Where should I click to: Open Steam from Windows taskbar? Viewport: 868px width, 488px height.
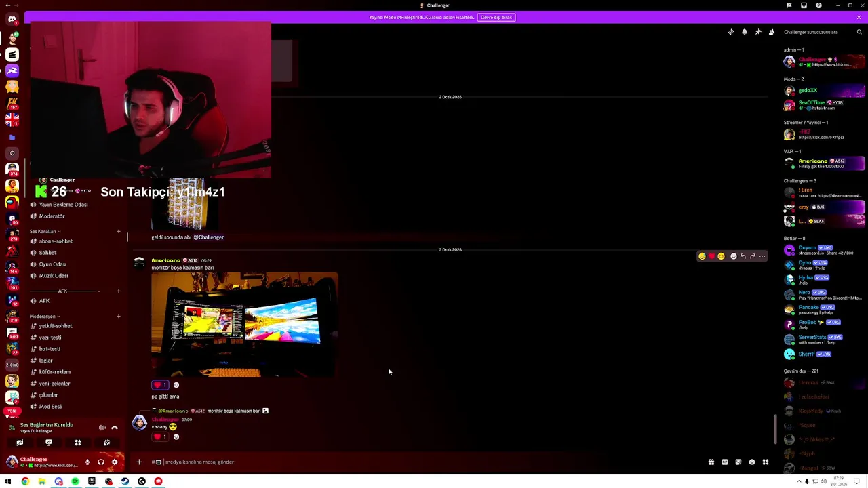125,481
